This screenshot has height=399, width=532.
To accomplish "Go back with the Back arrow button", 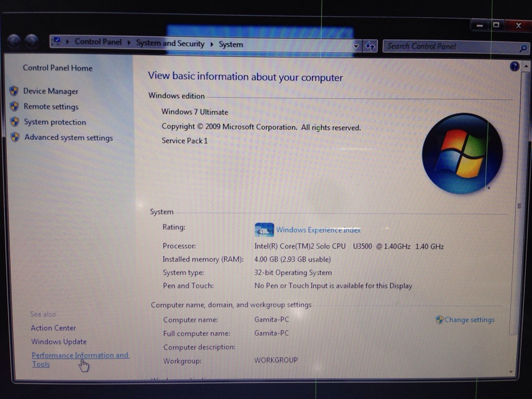I will coord(14,41).
